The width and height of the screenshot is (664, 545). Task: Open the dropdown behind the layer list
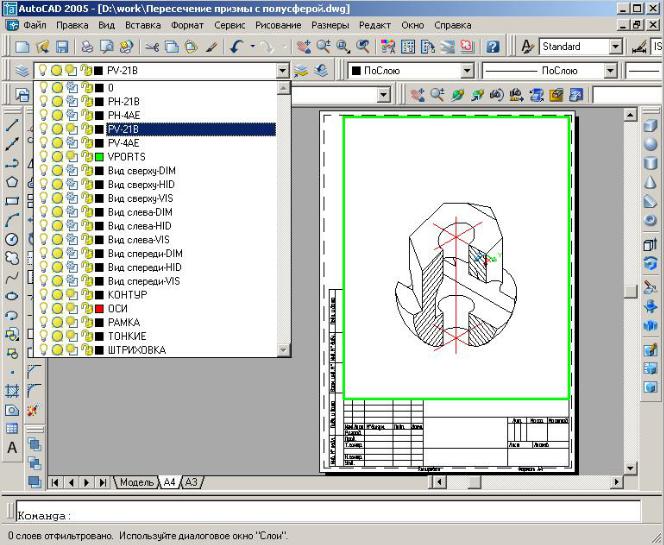[383, 95]
